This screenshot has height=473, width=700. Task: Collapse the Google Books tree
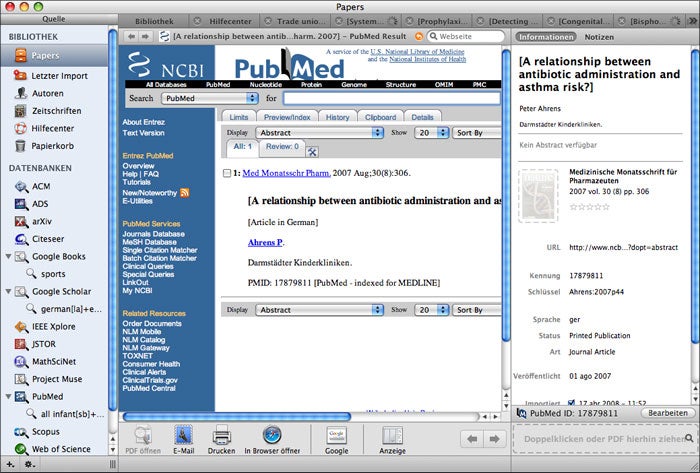pyautogui.click(x=8, y=257)
